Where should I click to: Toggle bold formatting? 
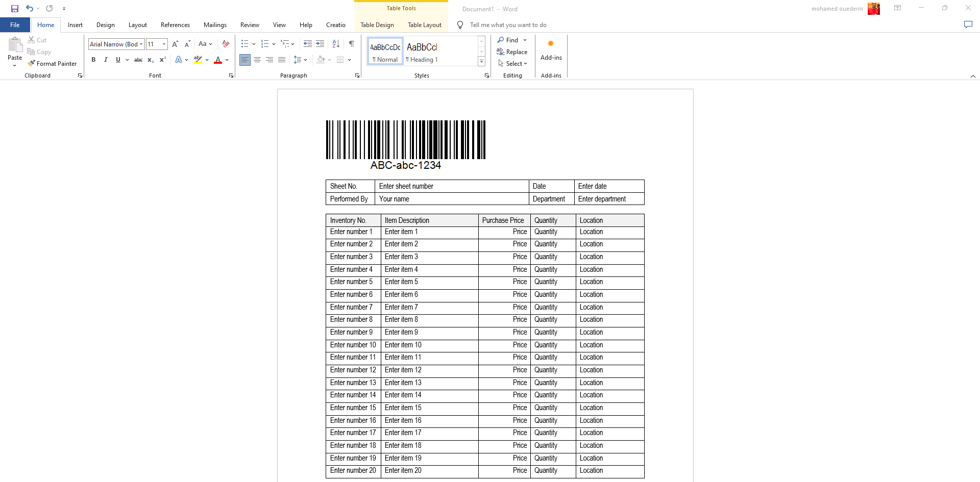coord(93,60)
